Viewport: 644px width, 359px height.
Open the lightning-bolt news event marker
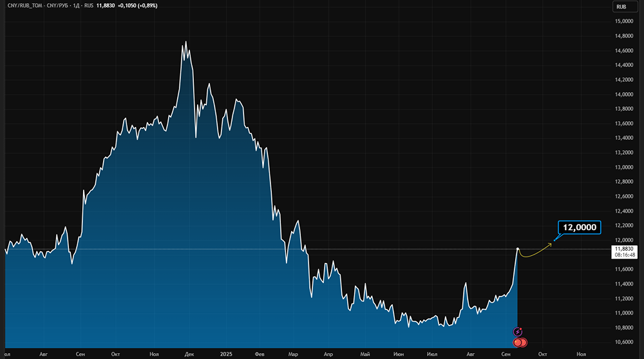[x=518, y=331]
